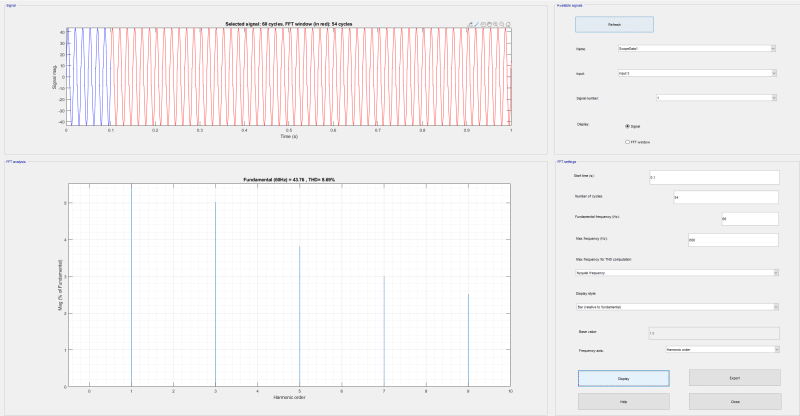Click the red FFT window portion of signal
Viewport: 800px width, 416px height.
311,77
